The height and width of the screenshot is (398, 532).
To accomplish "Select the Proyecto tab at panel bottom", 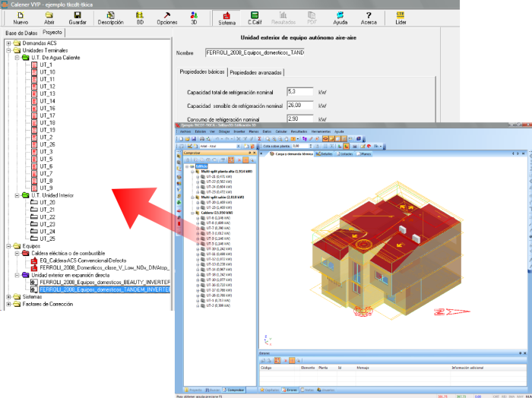I will pyautogui.click(x=193, y=390).
